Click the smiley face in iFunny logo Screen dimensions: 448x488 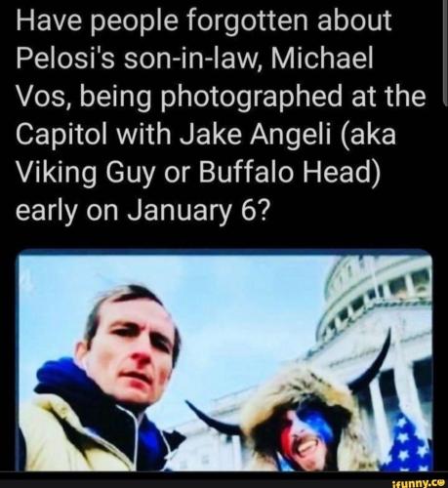pyautogui.click(x=441, y=482)
